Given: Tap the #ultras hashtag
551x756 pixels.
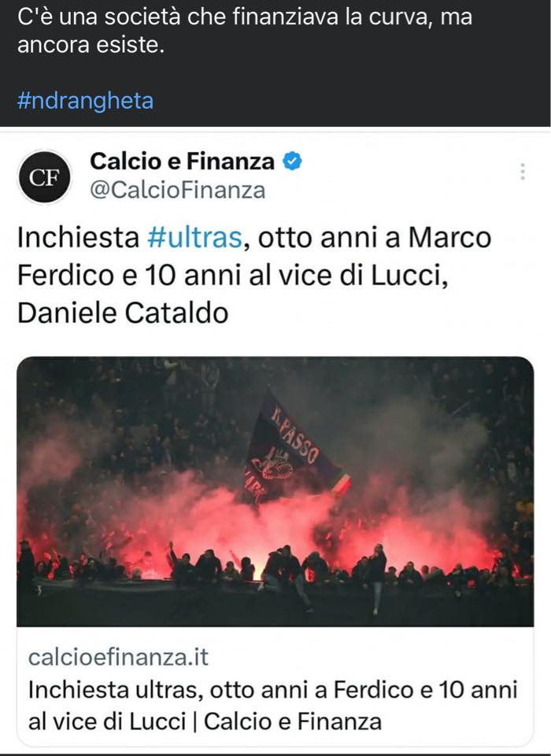Looking at the screenshot, I should tap(194, 237).
